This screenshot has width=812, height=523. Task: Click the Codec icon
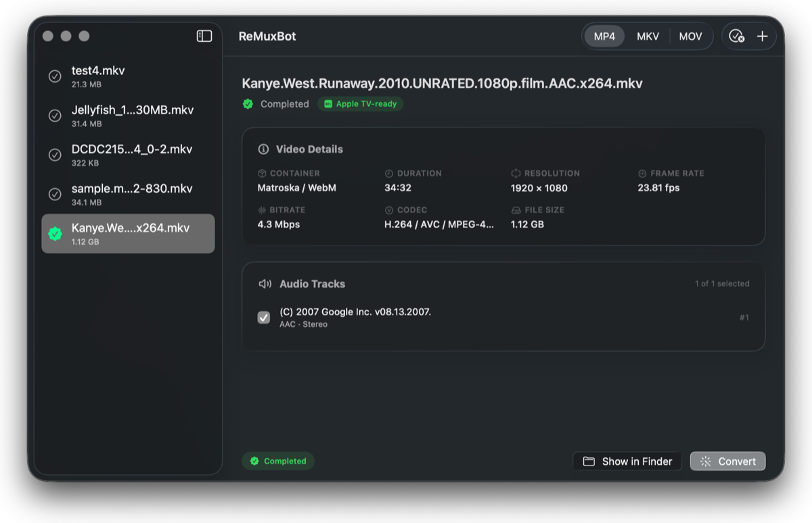389,210
